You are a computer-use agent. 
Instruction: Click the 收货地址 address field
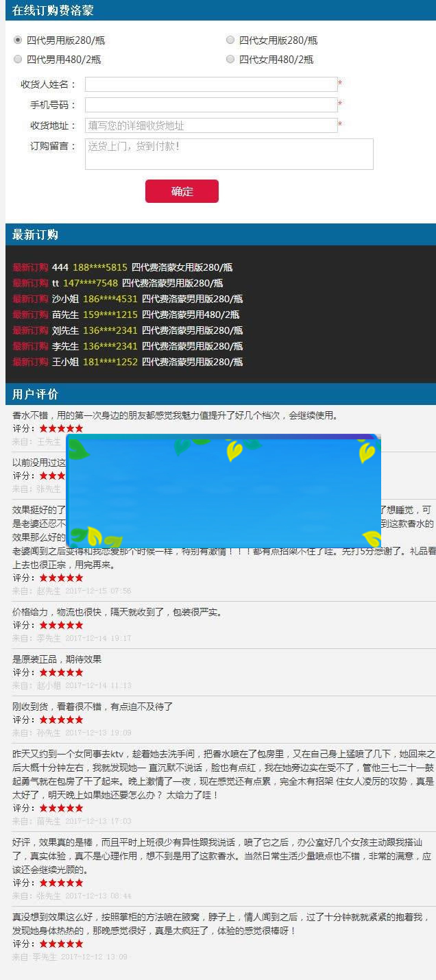point(211,125)
